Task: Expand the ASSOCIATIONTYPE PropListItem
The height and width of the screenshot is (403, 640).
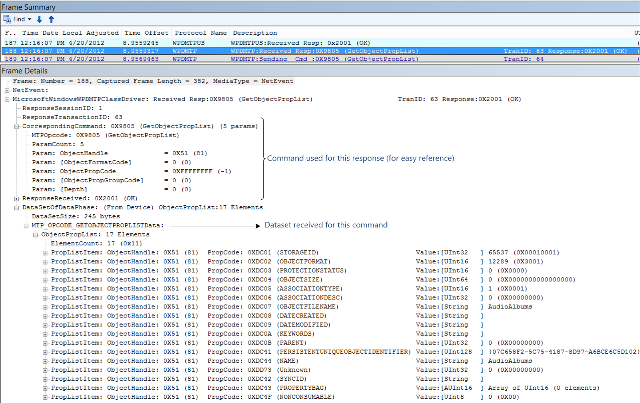Action: (x=45, y=289)
